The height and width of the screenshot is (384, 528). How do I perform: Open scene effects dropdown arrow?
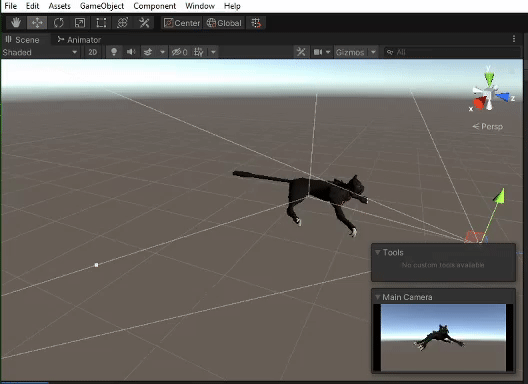[x=163, y=52]
